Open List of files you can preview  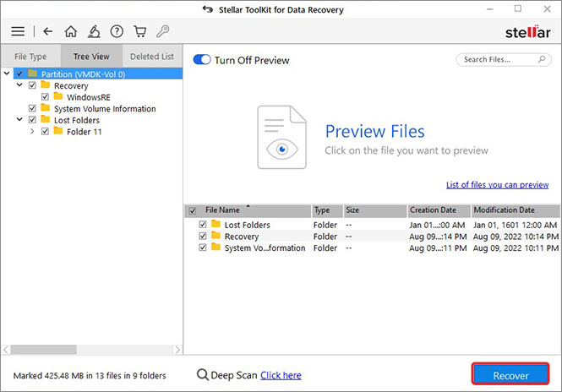(x=497, y=184)
